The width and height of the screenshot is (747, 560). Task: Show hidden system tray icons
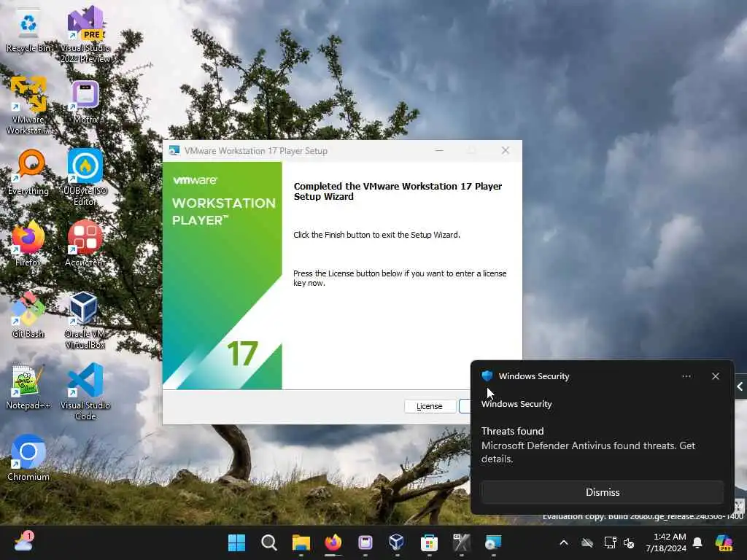[x=564, y=542]
